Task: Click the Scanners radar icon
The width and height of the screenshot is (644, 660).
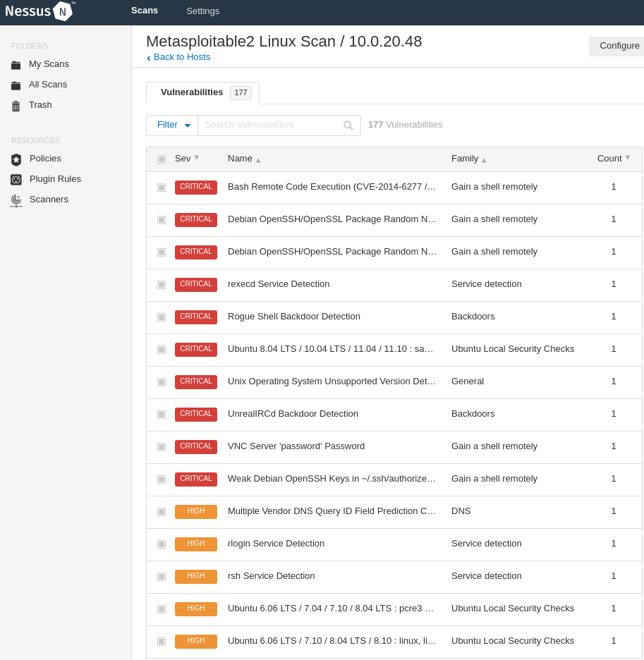Action: (16, 200)
